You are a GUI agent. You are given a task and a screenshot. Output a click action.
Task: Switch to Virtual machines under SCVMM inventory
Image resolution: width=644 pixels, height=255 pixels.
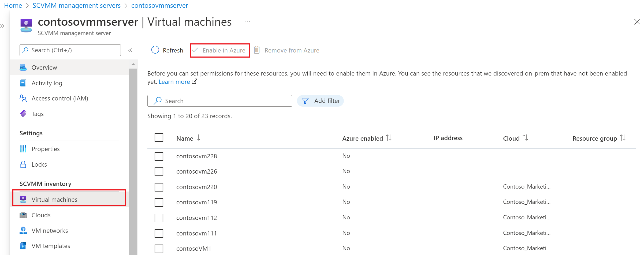pos(54,199)
